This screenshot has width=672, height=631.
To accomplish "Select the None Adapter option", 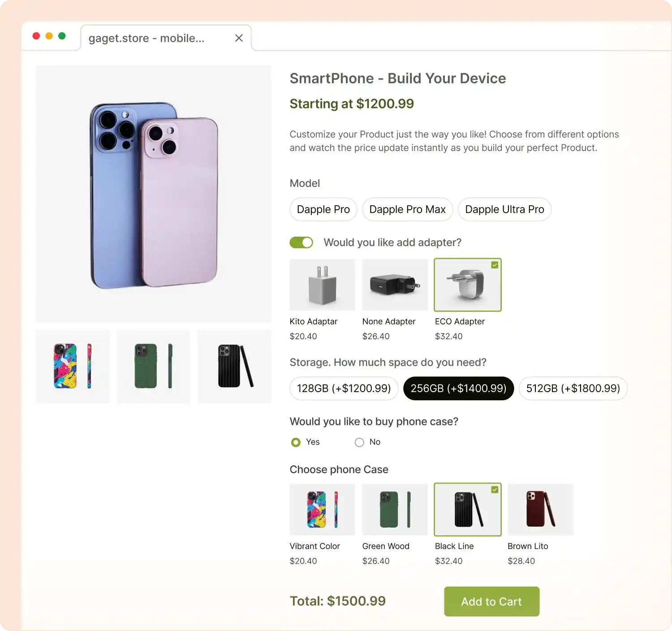I will point(395,285).
